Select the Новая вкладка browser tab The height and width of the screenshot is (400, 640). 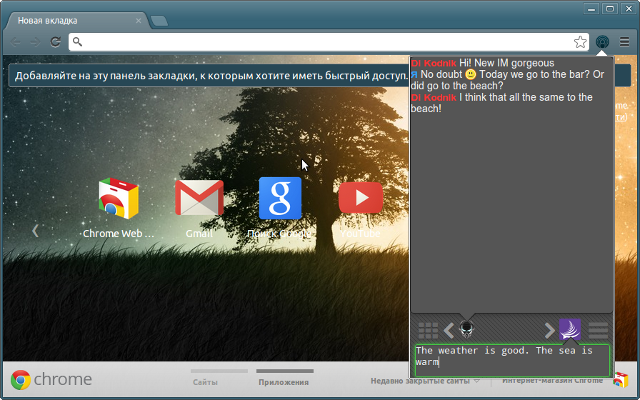click(75, 19)
